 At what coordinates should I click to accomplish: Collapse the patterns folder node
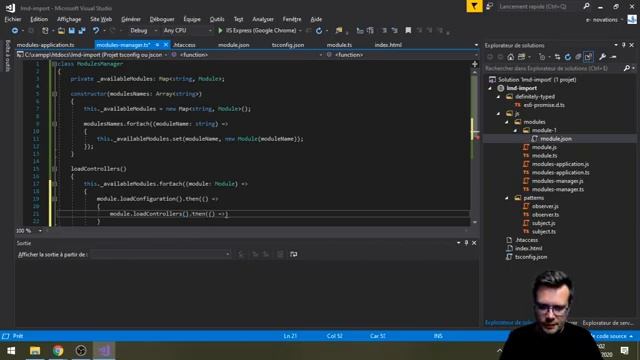pyautogui.click(x=507, y=198)
